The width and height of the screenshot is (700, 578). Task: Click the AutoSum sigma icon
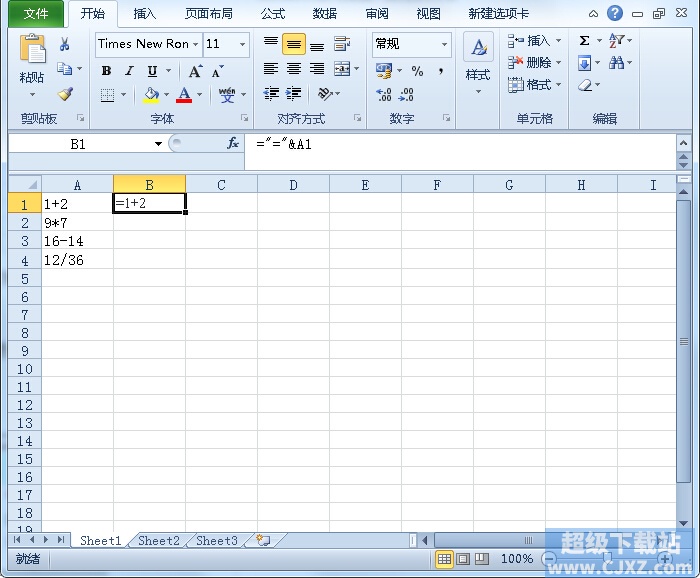pos(584,41)
